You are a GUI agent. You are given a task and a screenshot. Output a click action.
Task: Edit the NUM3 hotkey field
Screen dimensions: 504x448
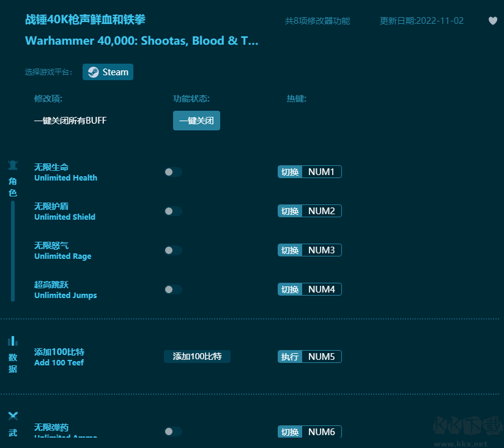[x=322, y=250]
